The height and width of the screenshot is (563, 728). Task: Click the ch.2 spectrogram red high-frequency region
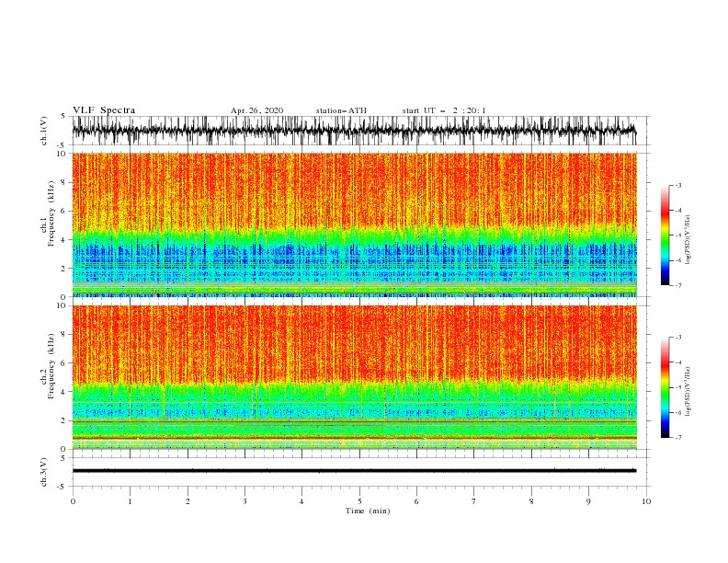(354, 341)
